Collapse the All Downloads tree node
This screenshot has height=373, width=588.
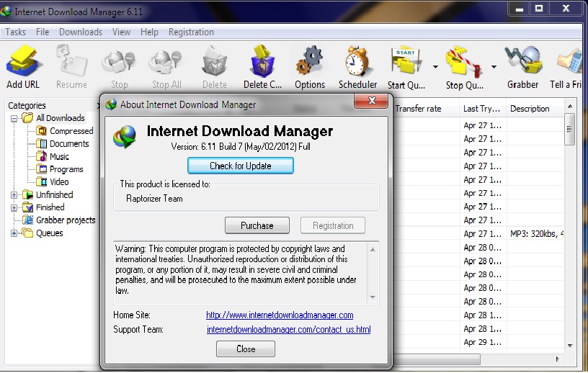(x=14, y=119)
